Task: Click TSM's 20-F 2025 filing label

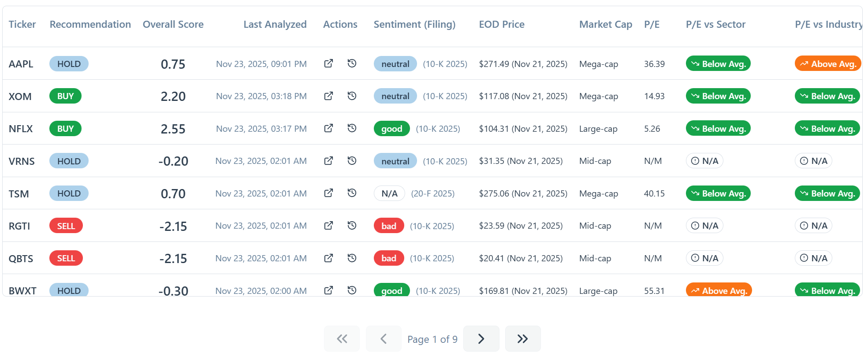Action: tap(432, 193)
